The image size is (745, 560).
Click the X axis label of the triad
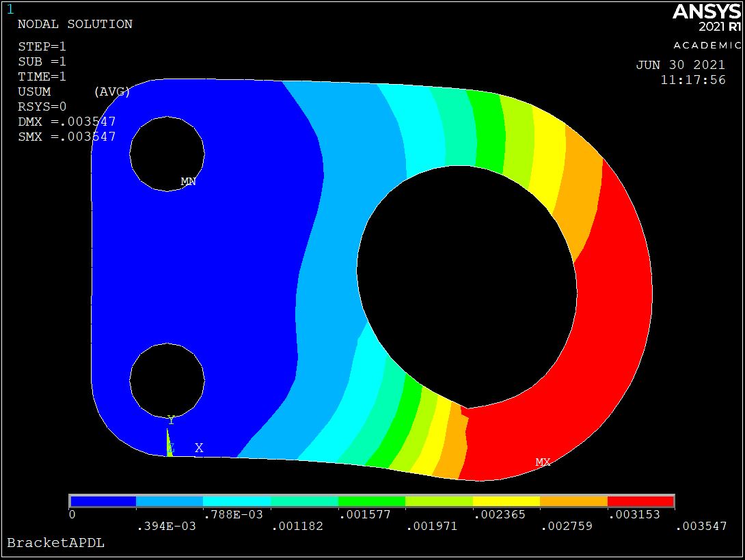click(x=199, y=448)
